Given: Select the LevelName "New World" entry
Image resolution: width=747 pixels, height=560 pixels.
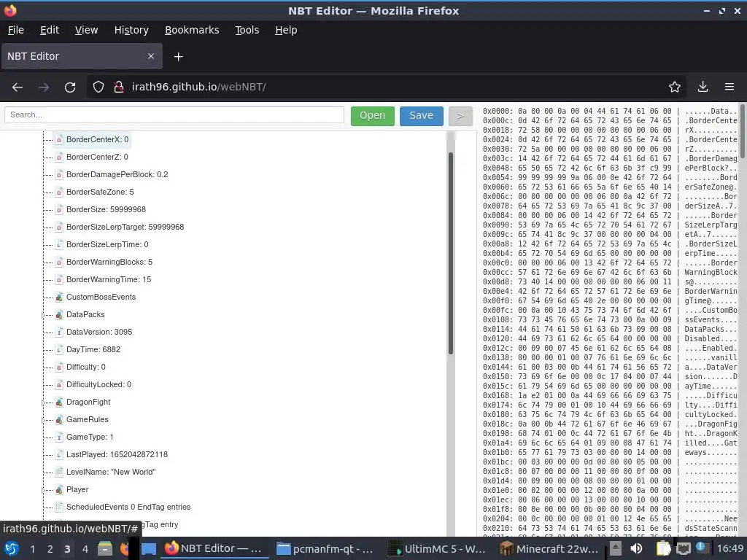Looking at the screenshot, I should tap(111, 472).
